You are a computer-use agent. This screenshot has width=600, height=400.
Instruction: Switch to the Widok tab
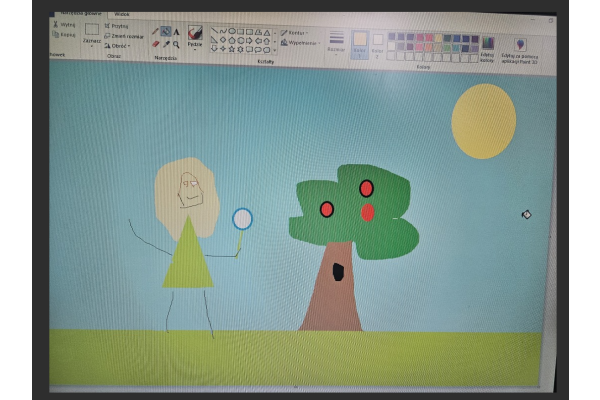pos(122,15)
